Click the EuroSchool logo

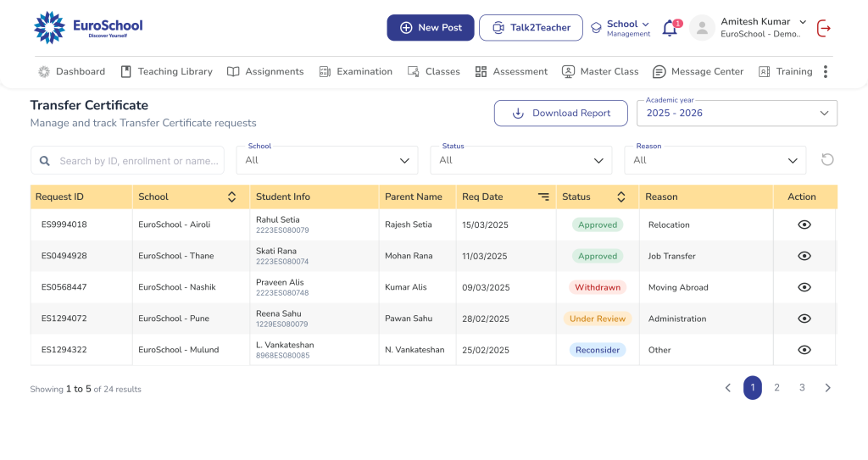click(x=88, y=27)
